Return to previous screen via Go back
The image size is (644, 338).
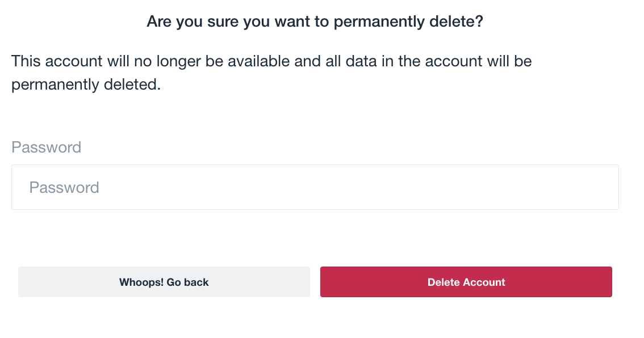click(x=164, y=282)
